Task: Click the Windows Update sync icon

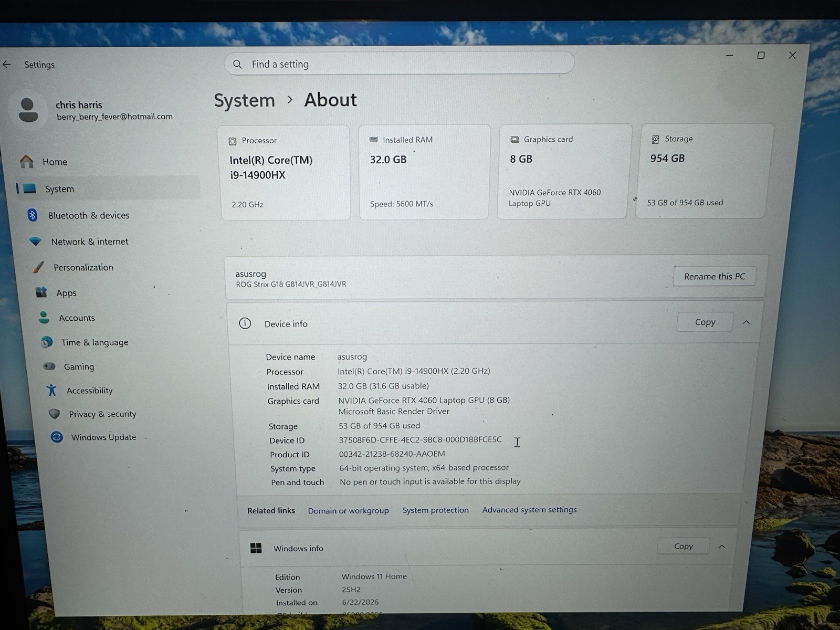Action: [x=57, y=437]
